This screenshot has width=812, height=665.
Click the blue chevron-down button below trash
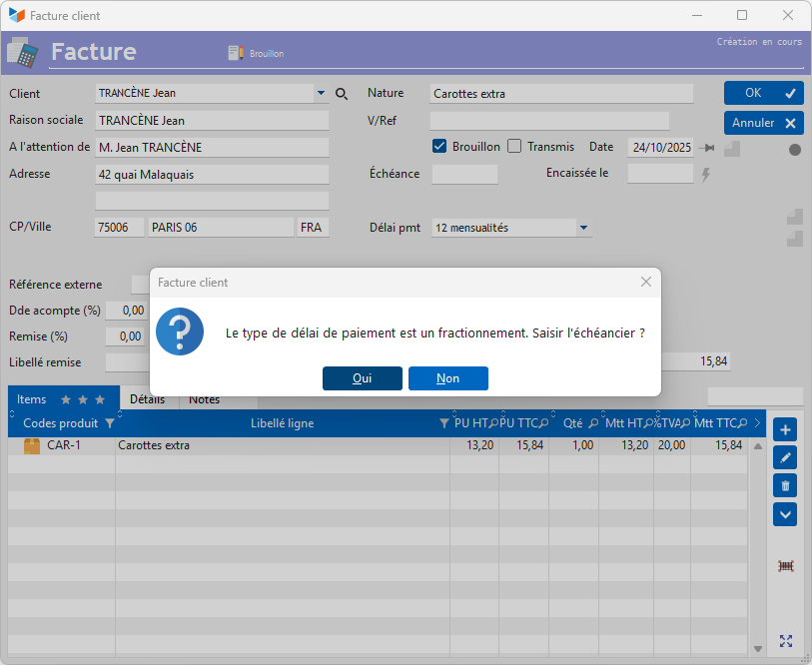(785, 514)
